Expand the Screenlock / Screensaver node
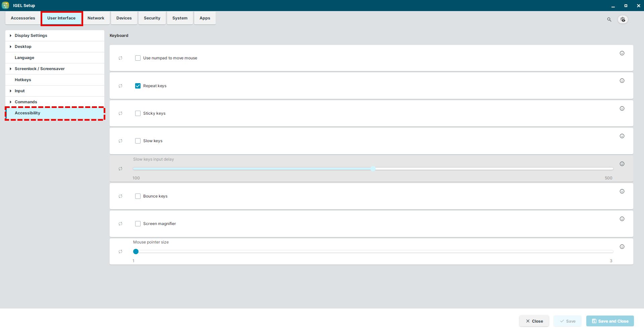This screenshot has width=644, height=332. 11,69
